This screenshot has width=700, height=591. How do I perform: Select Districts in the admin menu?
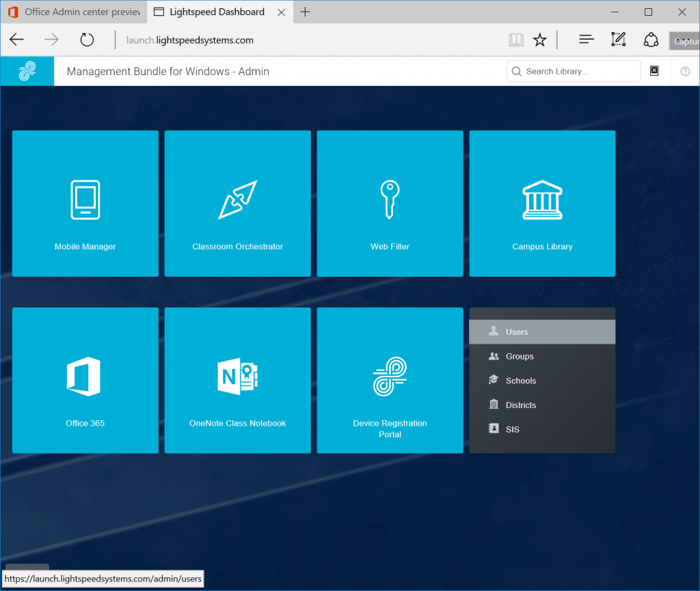[542, 405]
